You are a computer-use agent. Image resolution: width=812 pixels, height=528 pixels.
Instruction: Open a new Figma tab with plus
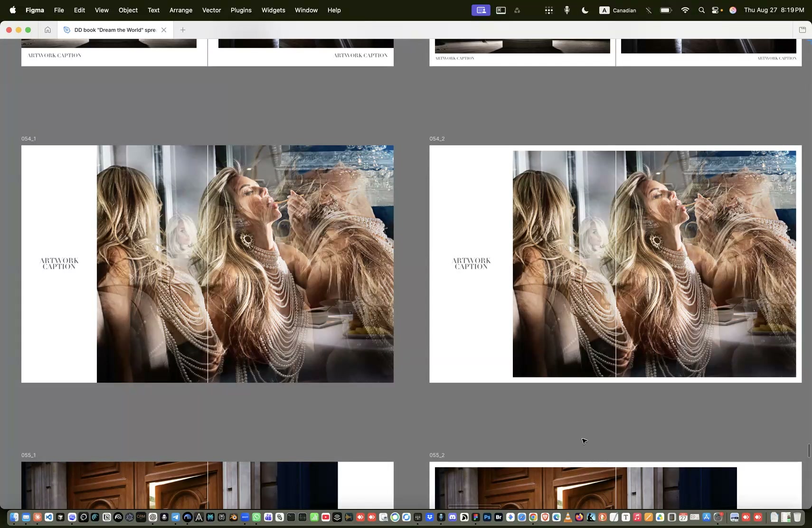tap(183, 30)
